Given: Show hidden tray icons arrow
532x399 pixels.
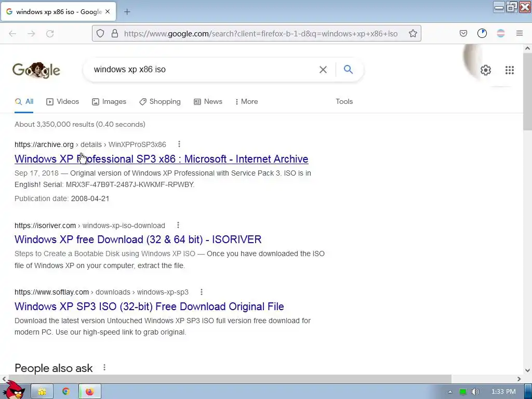Looking at the screenshot, I should click(450, 392).
